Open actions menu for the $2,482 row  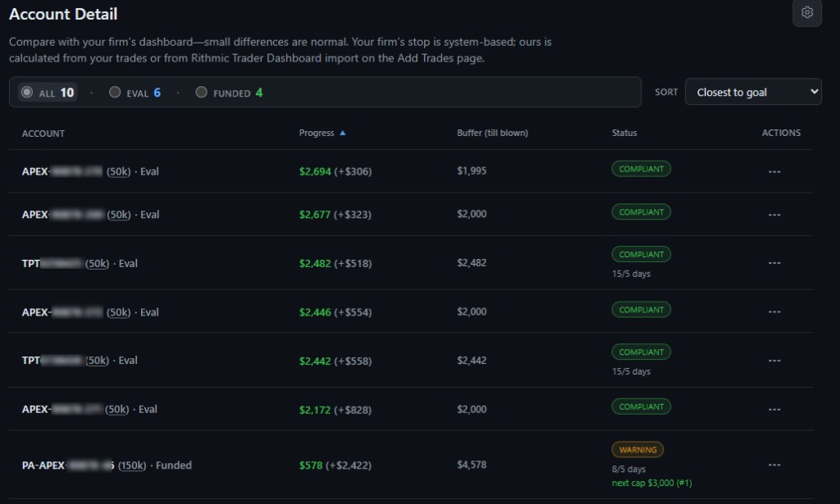(774, 263)
